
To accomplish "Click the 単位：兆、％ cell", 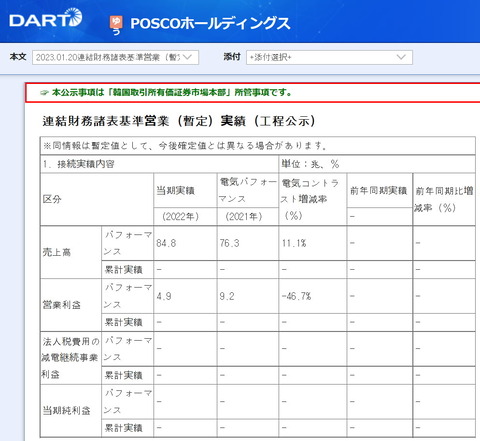I will [377, 164].
